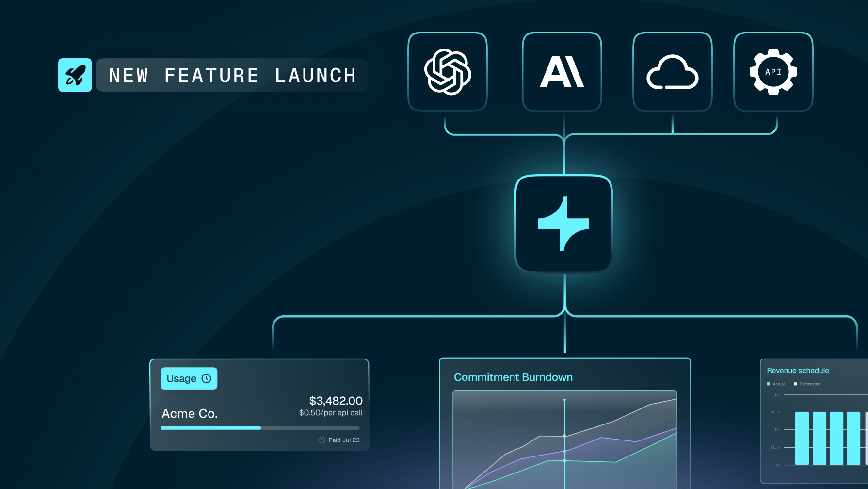Click the $3,482.00 amount

336,401
